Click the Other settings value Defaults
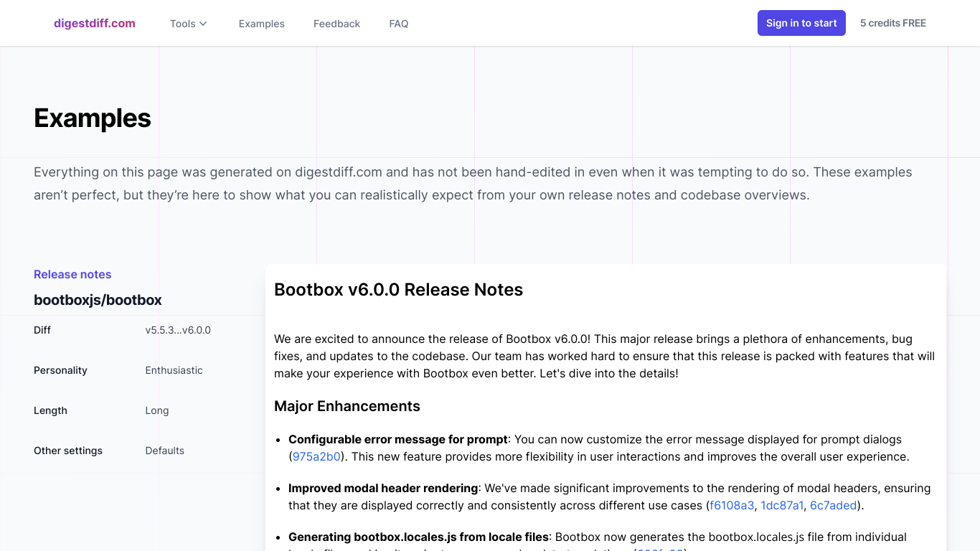The height and width of the screenshot is (551, 980). 165,451
